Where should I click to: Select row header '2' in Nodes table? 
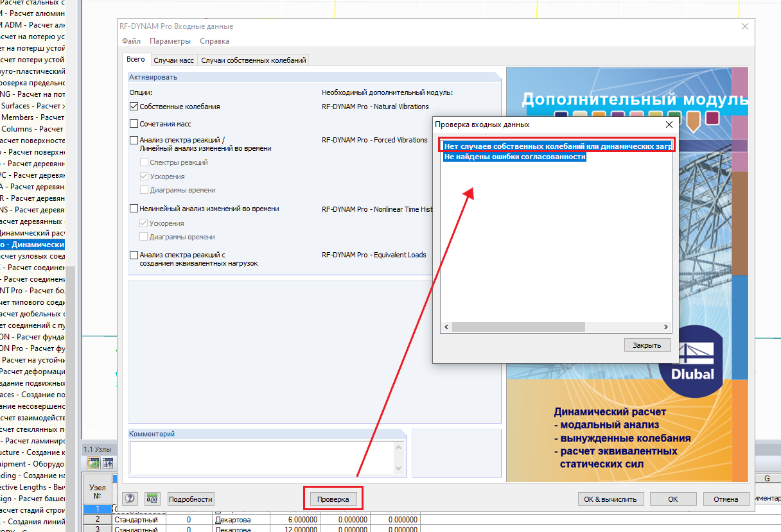coord(98,519)
